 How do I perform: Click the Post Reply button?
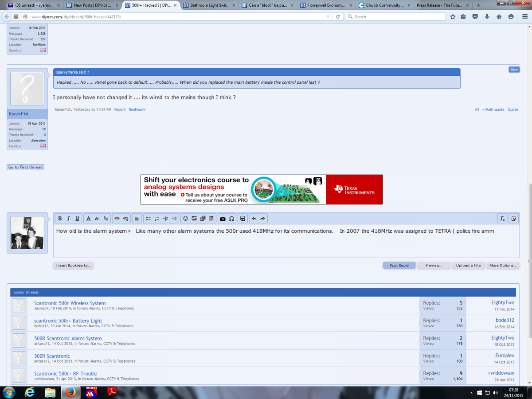click(399, 266)
